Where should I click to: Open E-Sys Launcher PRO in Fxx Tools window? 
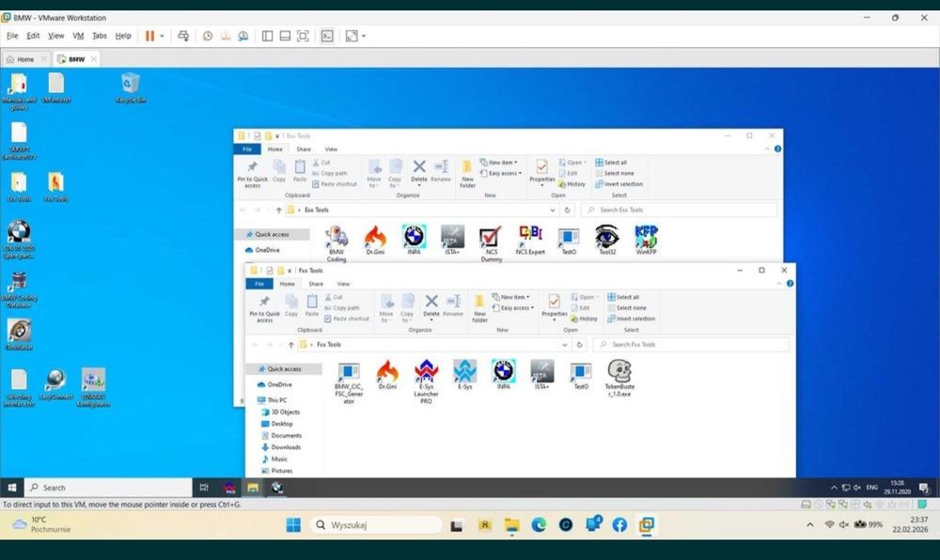[x=426, y=381]
